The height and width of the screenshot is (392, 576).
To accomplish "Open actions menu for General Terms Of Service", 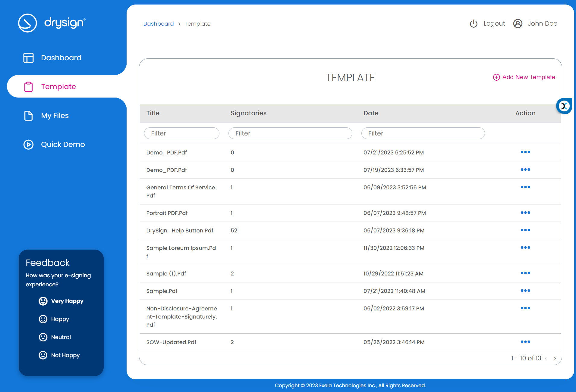I will click(x=525, y=187).
